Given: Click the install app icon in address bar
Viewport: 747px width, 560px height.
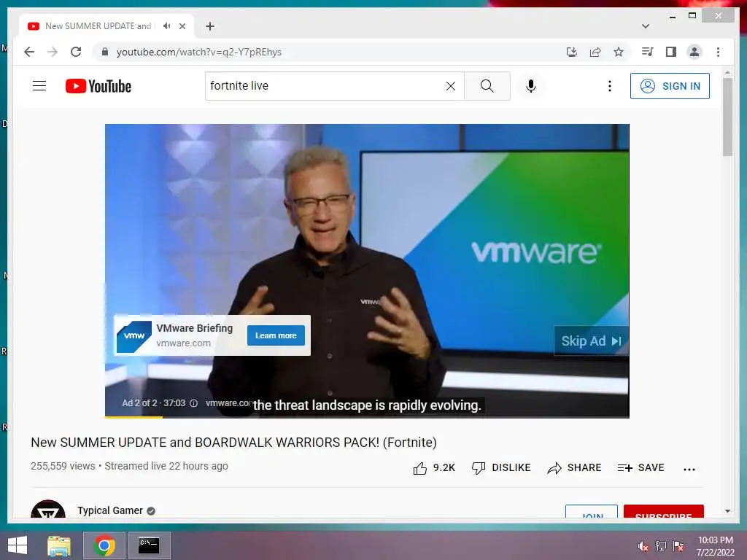Looking at the screenshot, I should click(572, 52).
